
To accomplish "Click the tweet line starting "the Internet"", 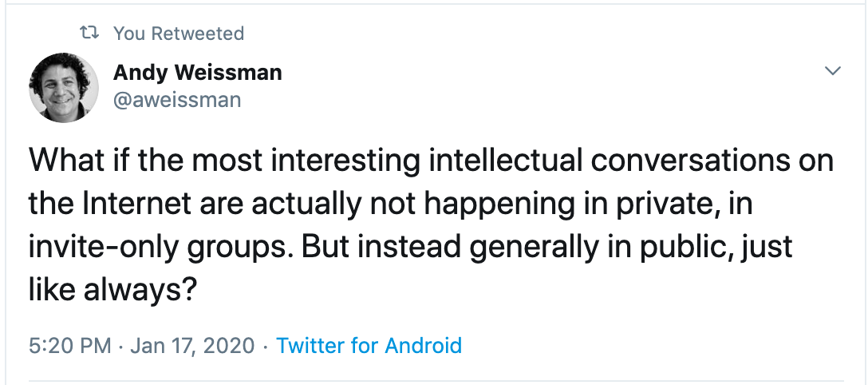I will 391,204.
